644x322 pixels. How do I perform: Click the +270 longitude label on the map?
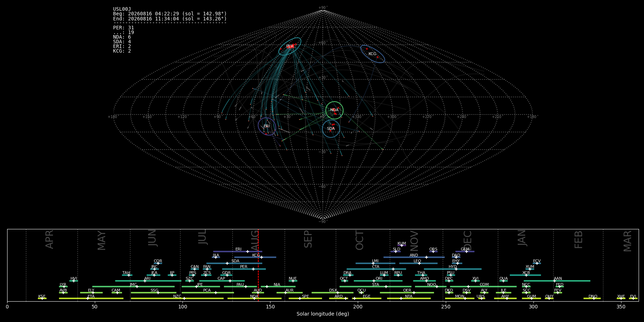coord(427,117)
